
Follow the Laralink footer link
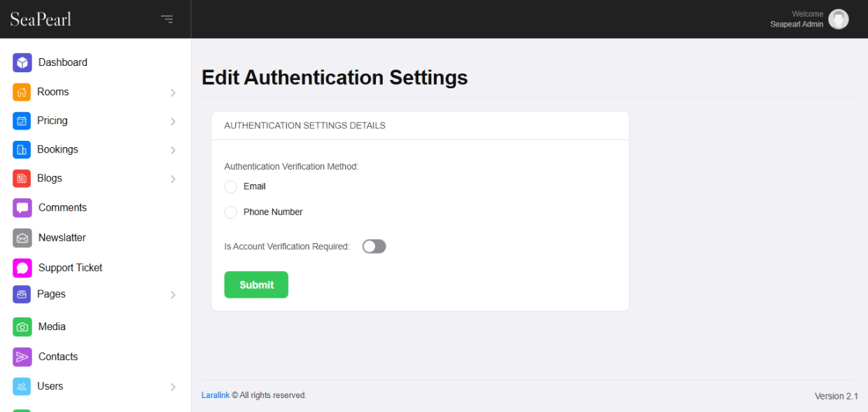[x=215, y=395]
